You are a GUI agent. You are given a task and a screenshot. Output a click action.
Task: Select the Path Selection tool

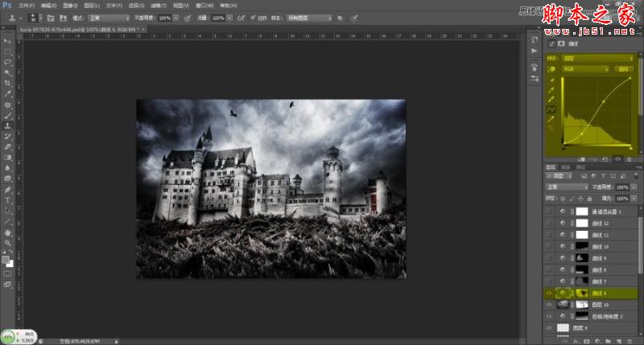(7, 211)
